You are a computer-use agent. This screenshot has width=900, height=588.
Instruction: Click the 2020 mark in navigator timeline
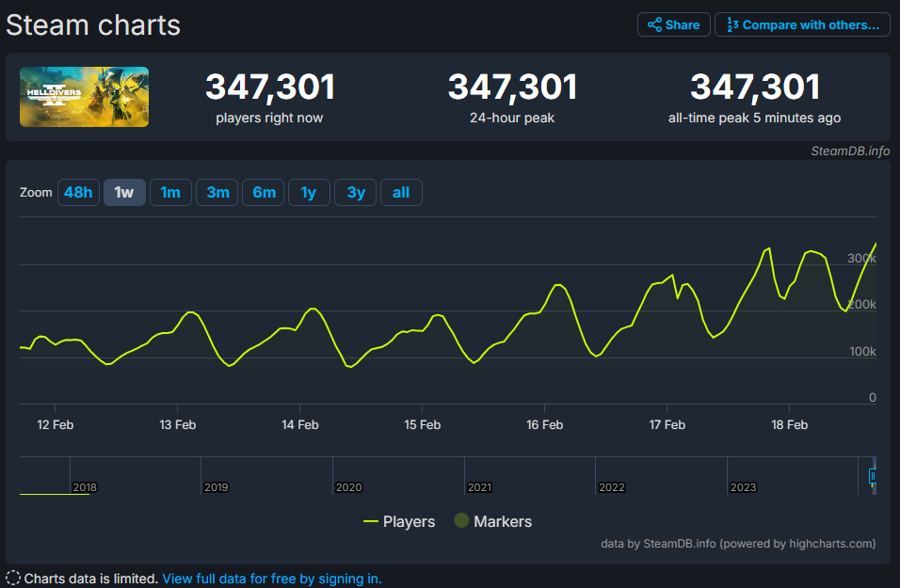click(348, 487)
